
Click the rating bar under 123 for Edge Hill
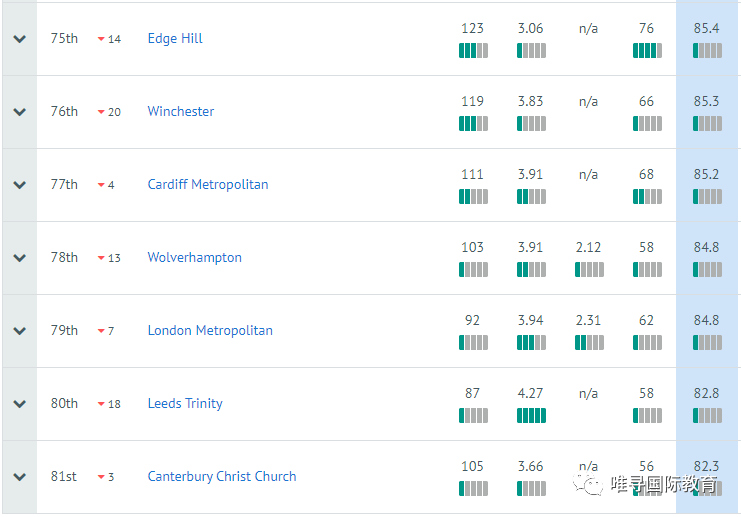[473, 51]
